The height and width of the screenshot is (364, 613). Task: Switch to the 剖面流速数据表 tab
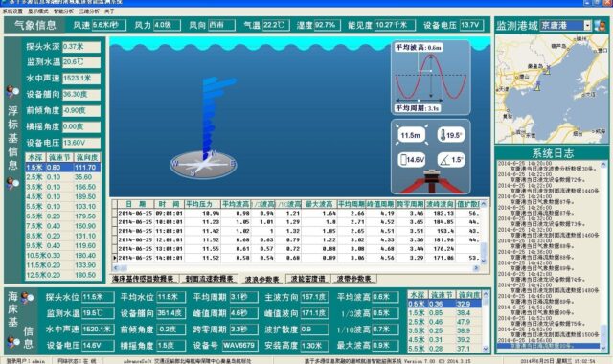tap(209, 279)
